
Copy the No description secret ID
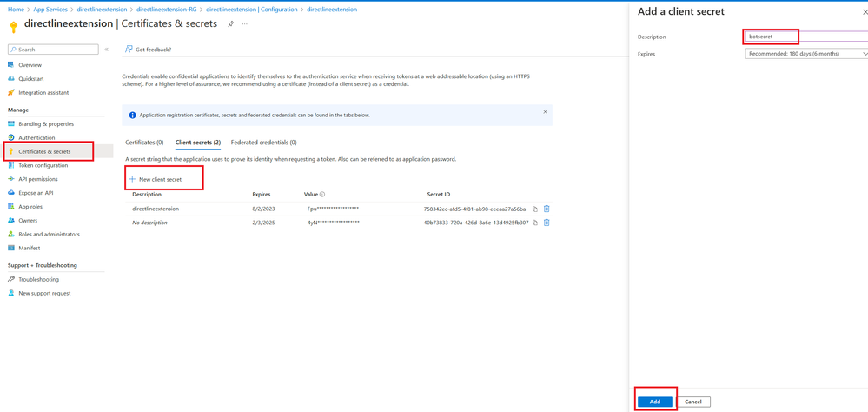click(534, 223)
